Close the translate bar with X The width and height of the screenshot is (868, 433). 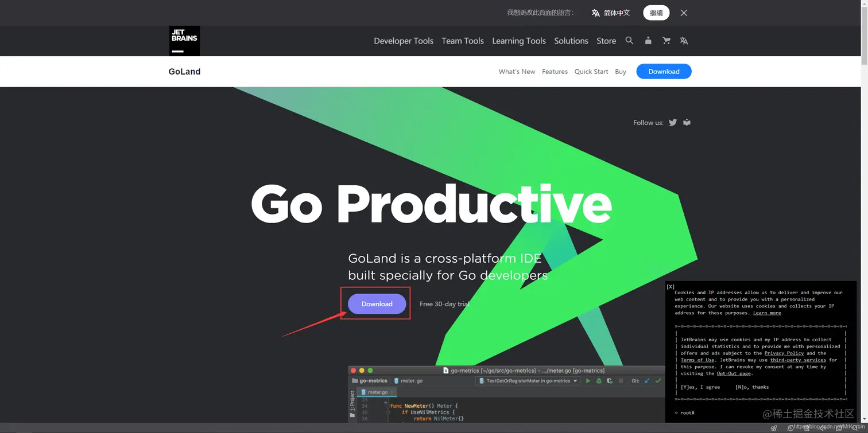(684, 13)
